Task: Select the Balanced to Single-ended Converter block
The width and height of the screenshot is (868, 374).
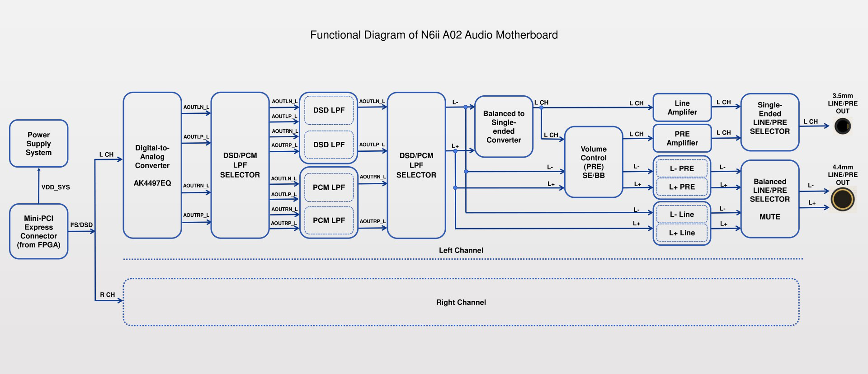Action: [x=504, y=126]
